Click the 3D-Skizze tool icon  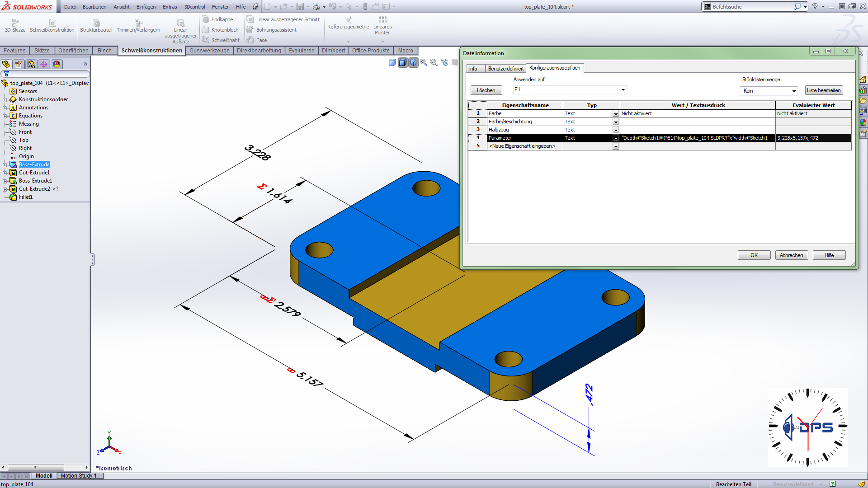coord(15,23)
